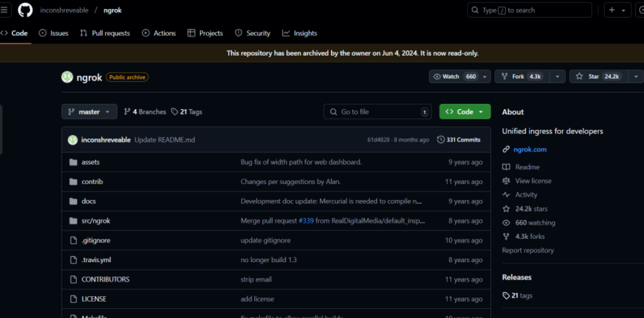Click the docs folder icon
The image size is (644, 318).
(74, 202)
